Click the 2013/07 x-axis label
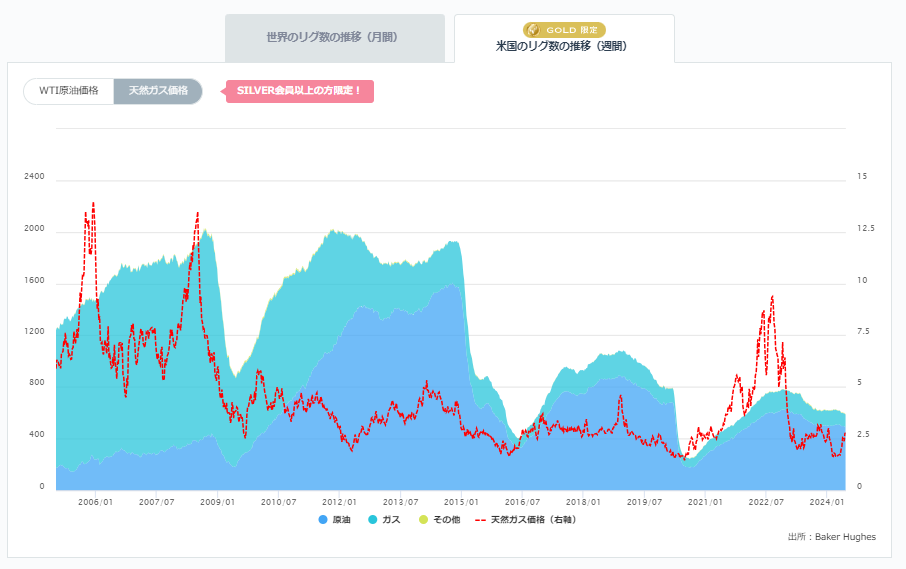906x569 pixels. [400, 503]
